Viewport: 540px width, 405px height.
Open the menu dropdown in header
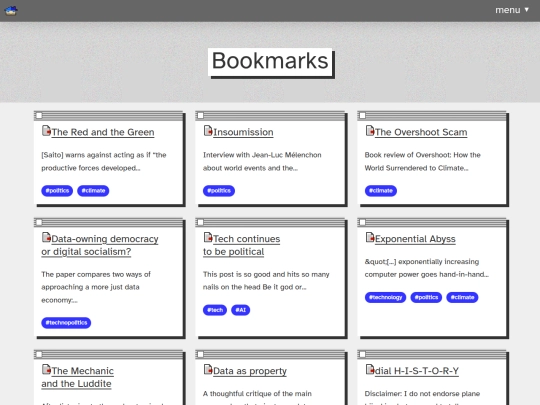click(512, 10)
